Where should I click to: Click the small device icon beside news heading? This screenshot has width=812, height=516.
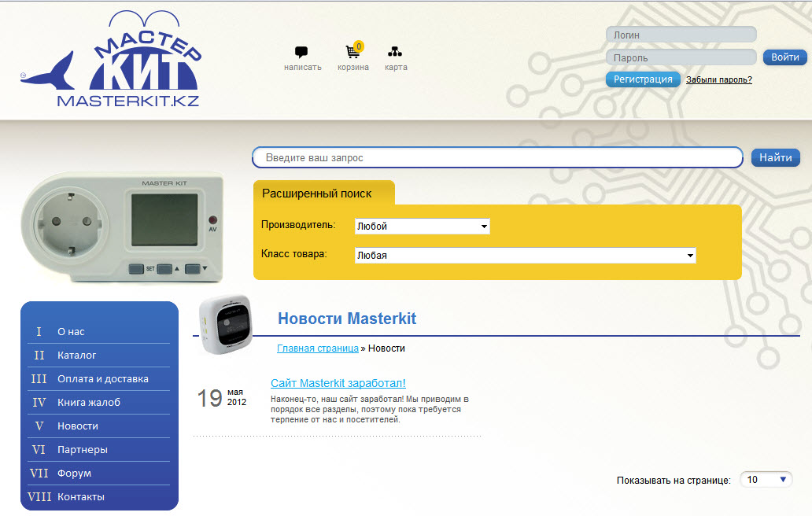225,323
